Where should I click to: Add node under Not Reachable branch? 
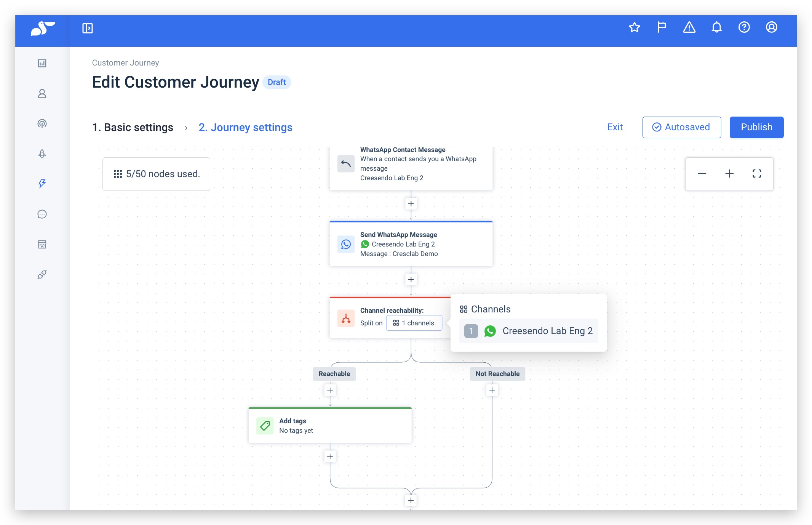pyautogui.click(x=492, y=390)
